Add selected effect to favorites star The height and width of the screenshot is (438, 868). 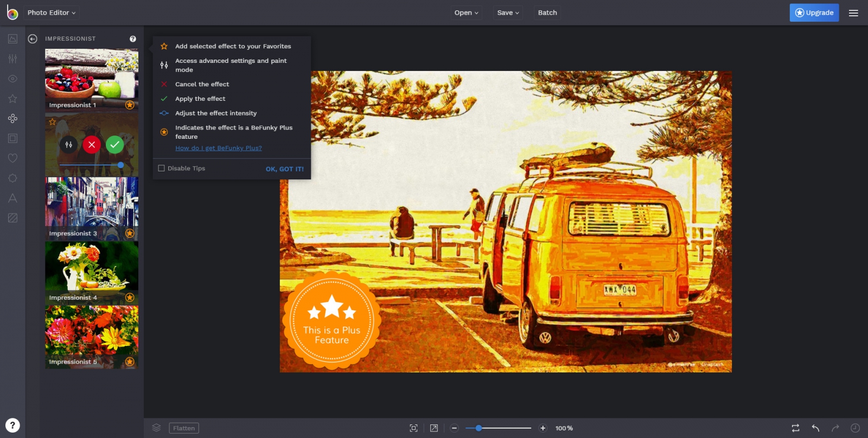53,122
